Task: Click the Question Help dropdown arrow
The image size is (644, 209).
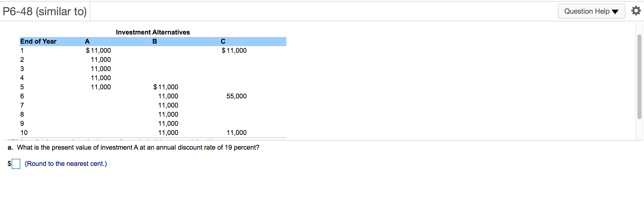Action: coord(616,11)
